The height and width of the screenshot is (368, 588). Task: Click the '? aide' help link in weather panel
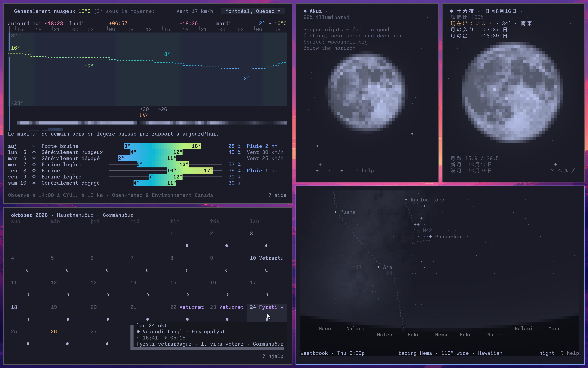pyautogui.click(x=277, y=195)
